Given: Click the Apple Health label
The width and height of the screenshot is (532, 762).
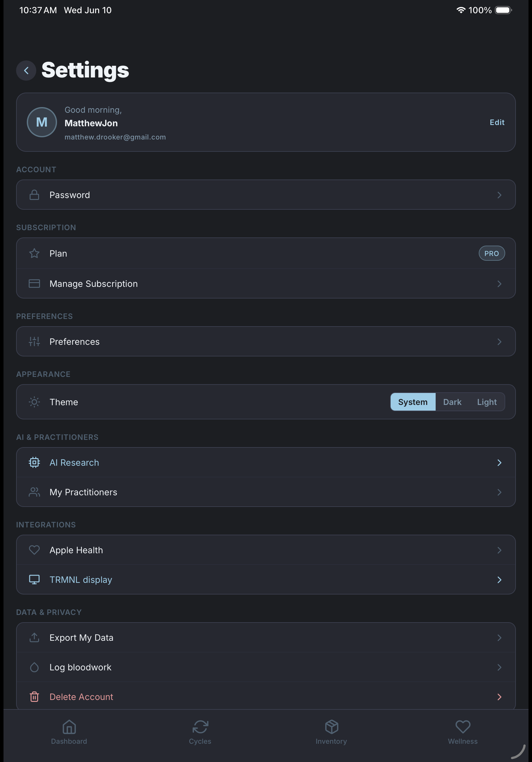Looking at the screenshot, I should [x=76, y=550].
